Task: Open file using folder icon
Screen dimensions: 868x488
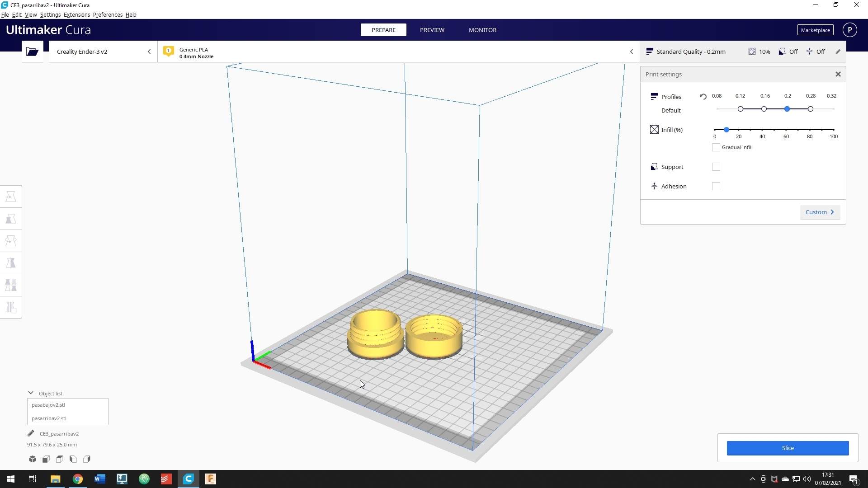Action: (32, 52)
